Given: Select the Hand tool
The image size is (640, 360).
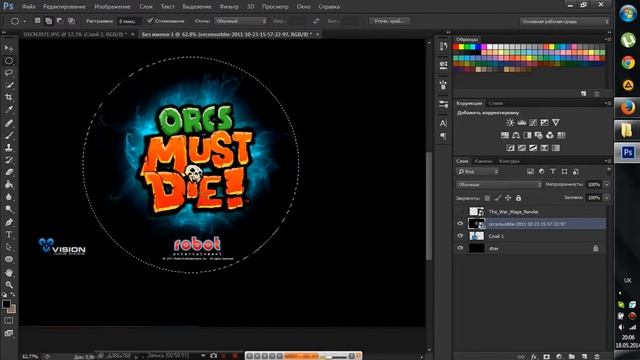Looking at the screenshot, I should click(x=9, y=273).
